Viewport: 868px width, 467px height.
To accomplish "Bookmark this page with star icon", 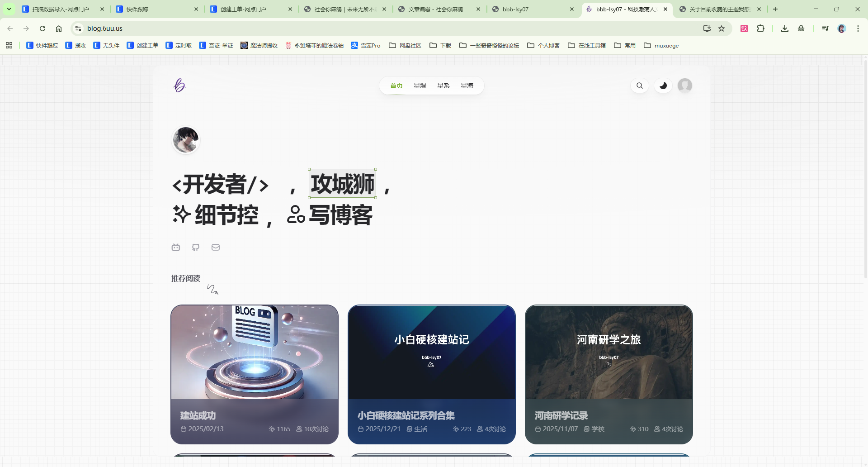I will tap(722, 29).
